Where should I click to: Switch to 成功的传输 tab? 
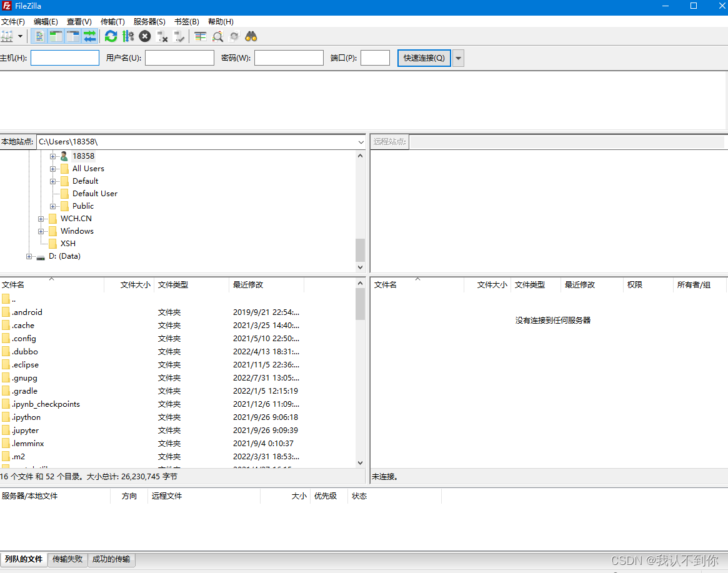(x=111, y=559)
